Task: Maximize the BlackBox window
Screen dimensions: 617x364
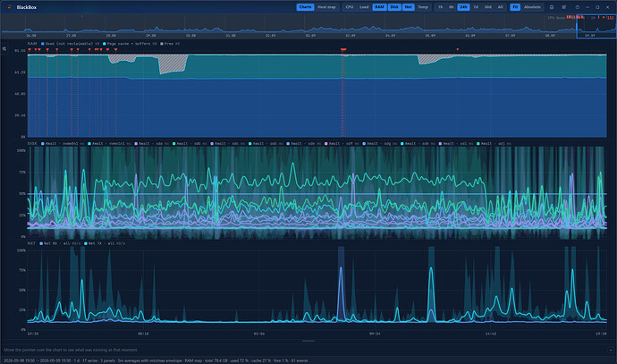Action: coord(597,7)
